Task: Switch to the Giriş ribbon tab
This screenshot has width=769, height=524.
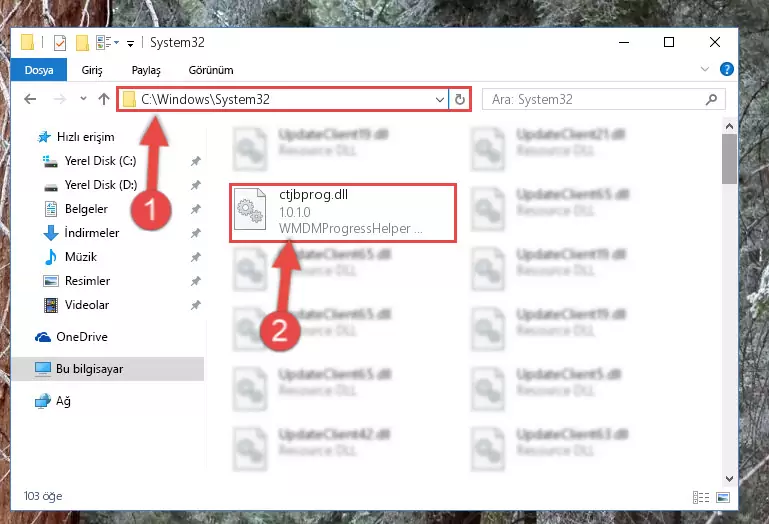Action: coord(92,70)
